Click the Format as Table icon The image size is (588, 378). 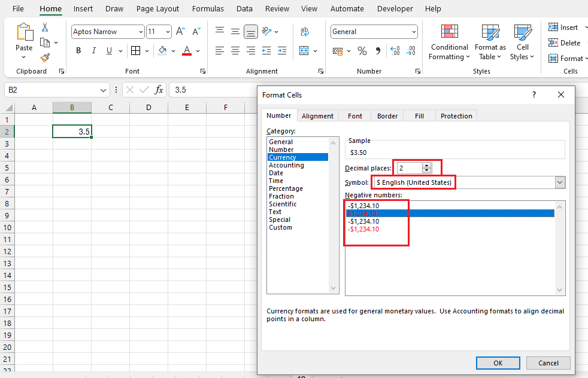[x=490, y=42]
